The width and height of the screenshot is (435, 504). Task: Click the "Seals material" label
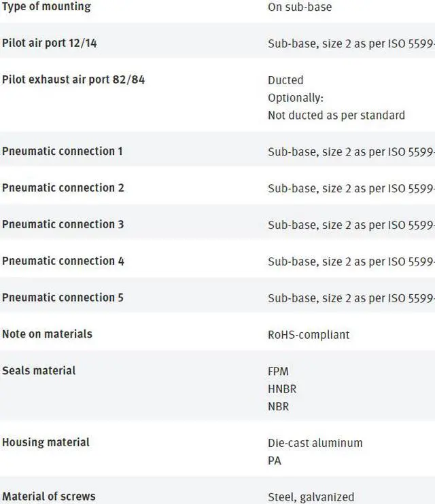tap(39, 371)
